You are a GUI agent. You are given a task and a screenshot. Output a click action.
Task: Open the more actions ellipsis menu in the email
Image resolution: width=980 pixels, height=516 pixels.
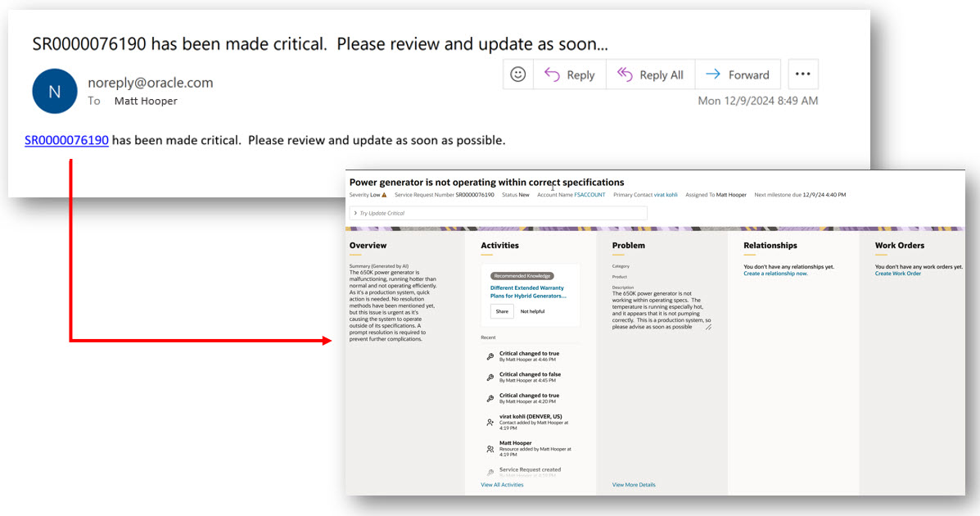[x=803, y=75]
